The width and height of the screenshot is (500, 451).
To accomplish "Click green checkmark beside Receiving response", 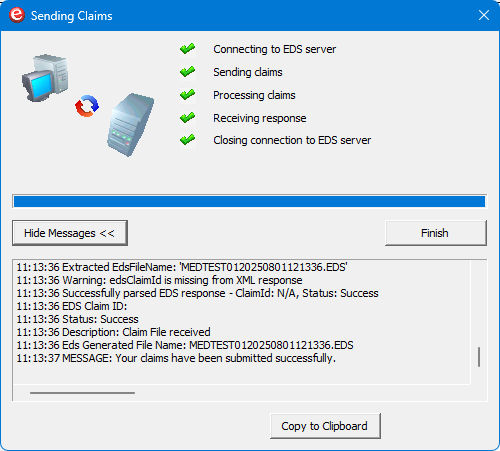I will pos(187,118).
